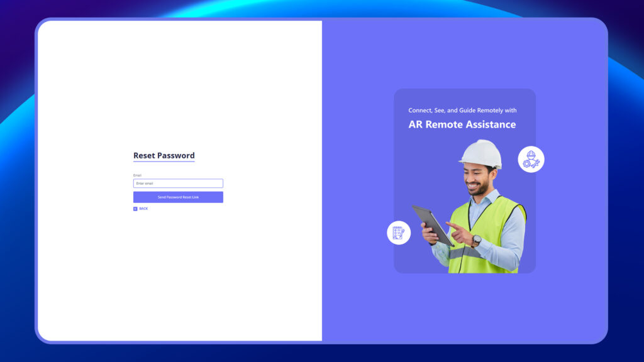Screen dimensions: 644x362
Task: Click the Enter email input field
Action: pos(178,184)
